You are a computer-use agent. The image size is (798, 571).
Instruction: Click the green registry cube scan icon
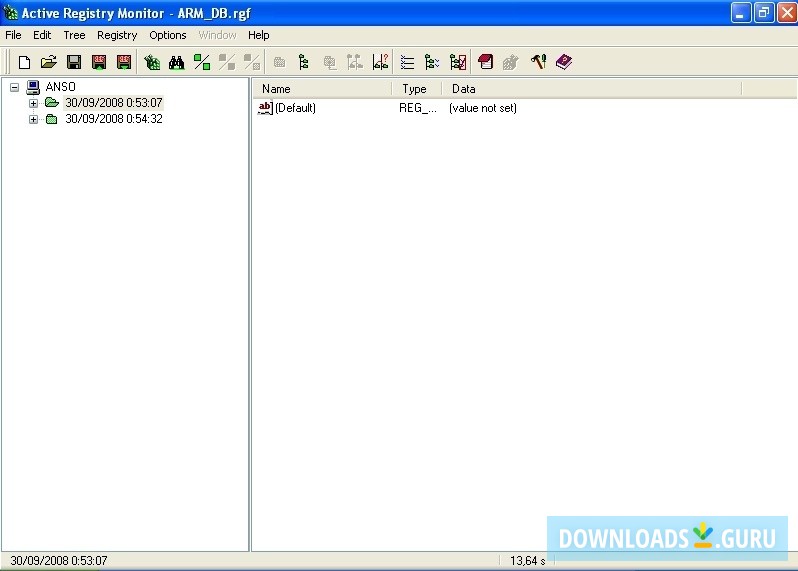click(152, 63)
